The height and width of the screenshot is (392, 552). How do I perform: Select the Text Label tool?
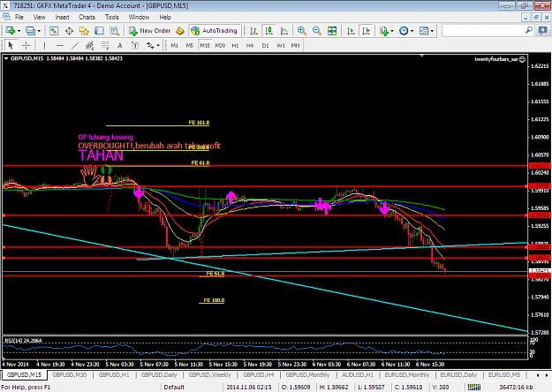[135, 45]
